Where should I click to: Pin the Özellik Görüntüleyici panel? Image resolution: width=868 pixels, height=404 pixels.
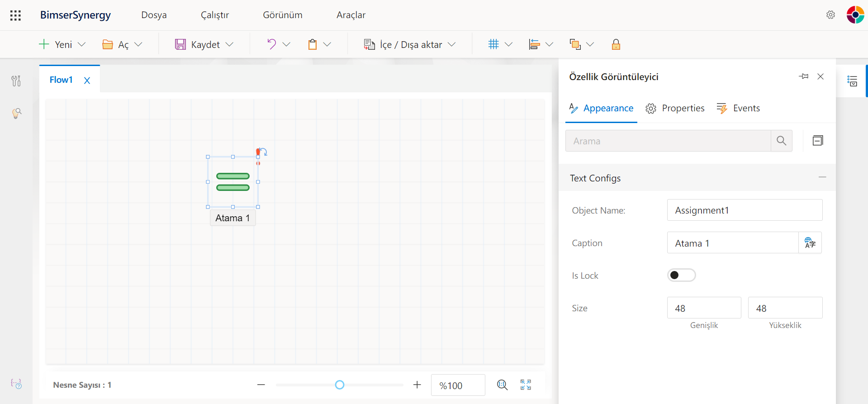[x=803, y=76]
